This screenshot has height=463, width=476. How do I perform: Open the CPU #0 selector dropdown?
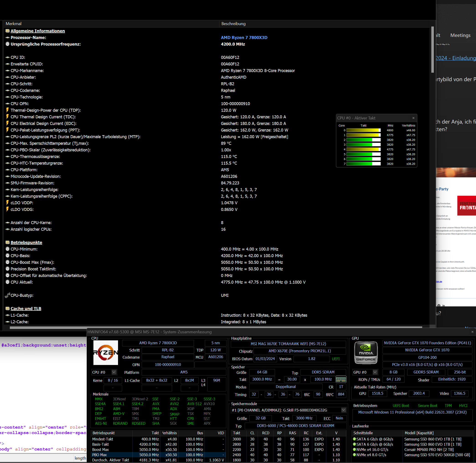click(x=113, y=372)
